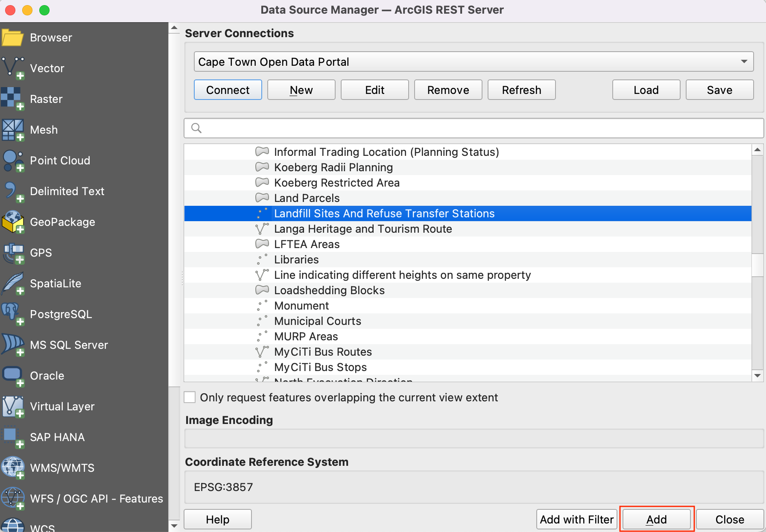Choose the Point Cloud source icon
This screenshot has height=532, width=766.
pyautogui.click(x=13, y=161)
